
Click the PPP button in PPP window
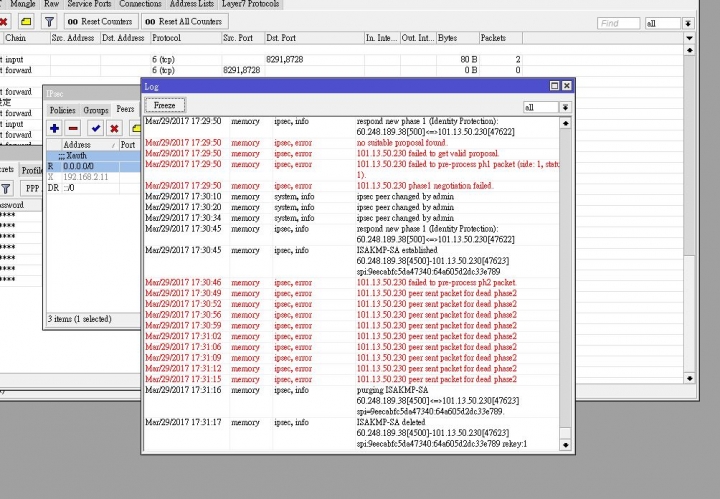[32, 189]
